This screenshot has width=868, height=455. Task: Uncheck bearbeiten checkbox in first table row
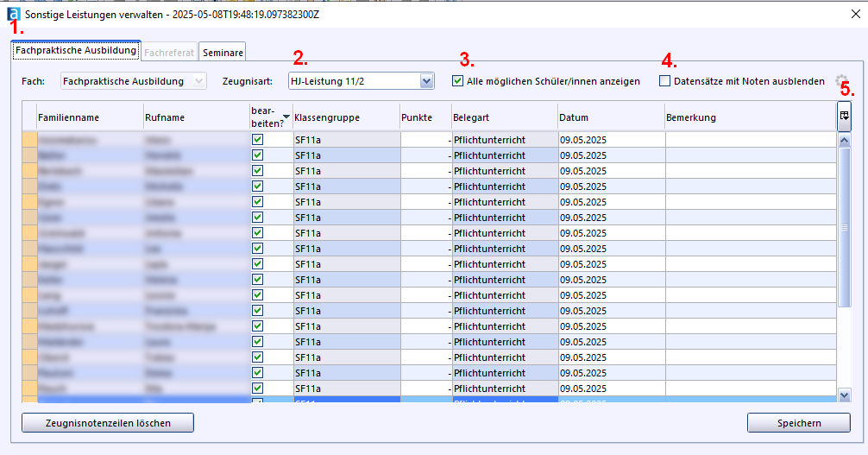(257, 139)
